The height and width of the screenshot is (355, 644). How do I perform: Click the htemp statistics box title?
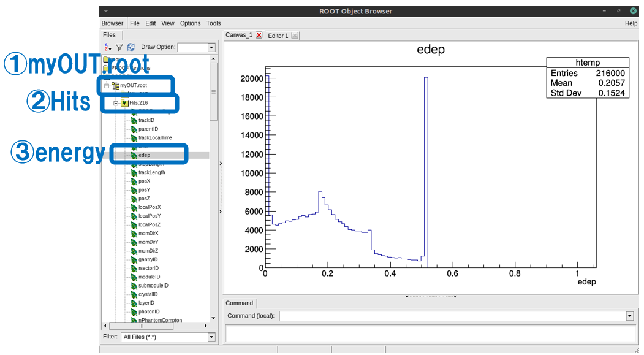tap(588, 63)
